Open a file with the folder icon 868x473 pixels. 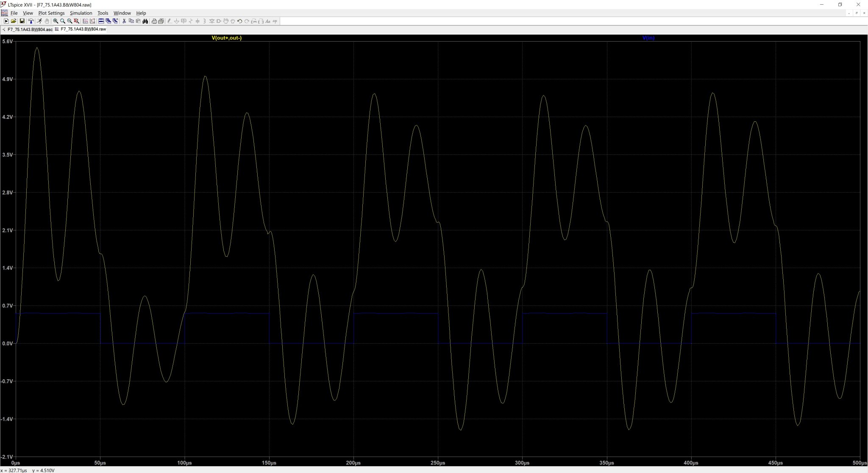tap(14, 21)
